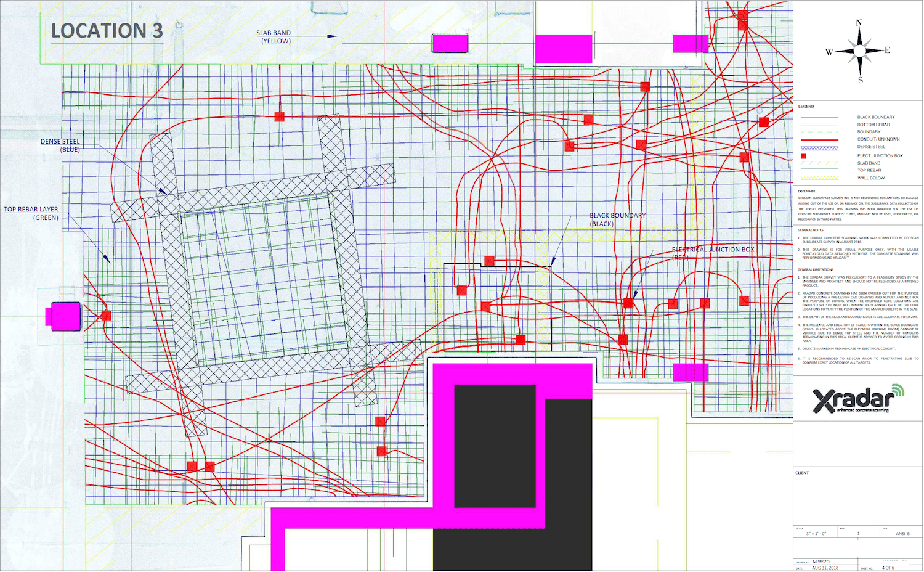This screenshot has height=572, width=924.
Task: Toggle the BOTTOM REBAR legend entry
Action: (x=819, y=124)
